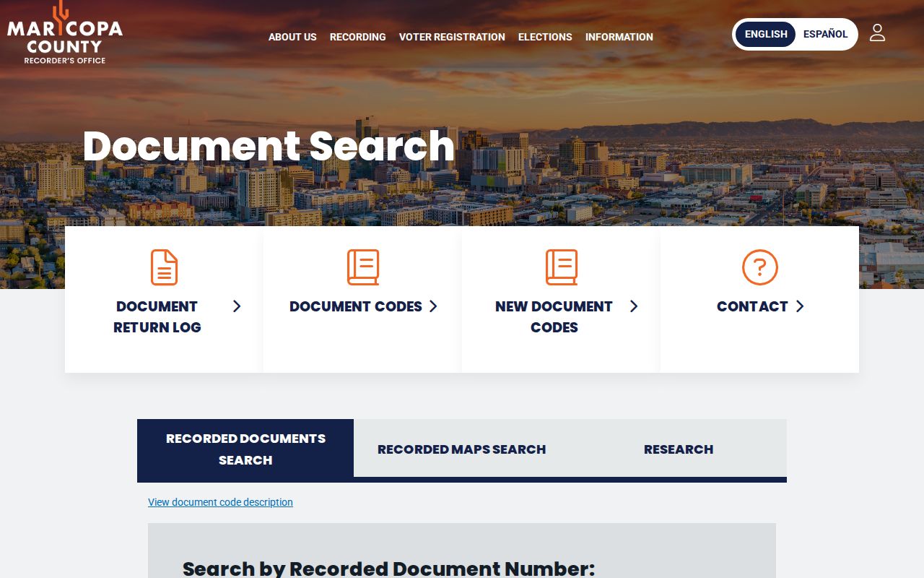Open the Voter Registration menu
Viewport: 924px width, 578px height.
pos(452,37)
